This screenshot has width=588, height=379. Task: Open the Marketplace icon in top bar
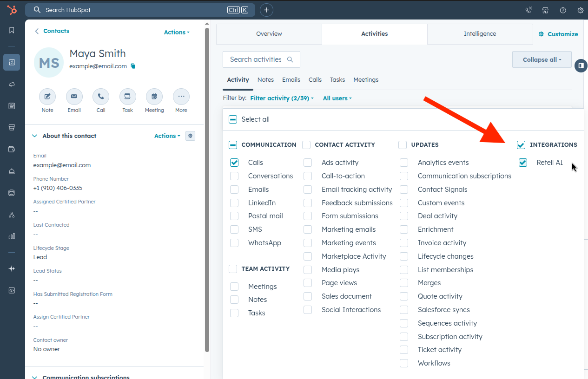coord(546,10)
